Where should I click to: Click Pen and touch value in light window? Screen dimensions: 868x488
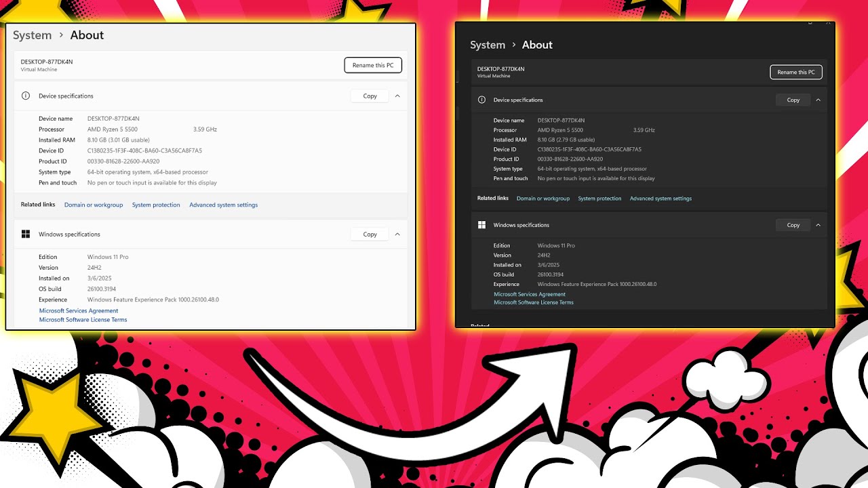152,183
